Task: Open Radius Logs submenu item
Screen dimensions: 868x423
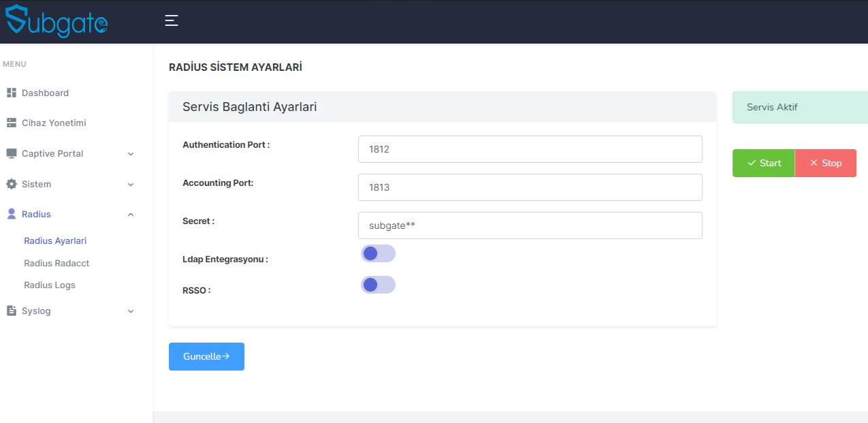Action: point(50,285)
